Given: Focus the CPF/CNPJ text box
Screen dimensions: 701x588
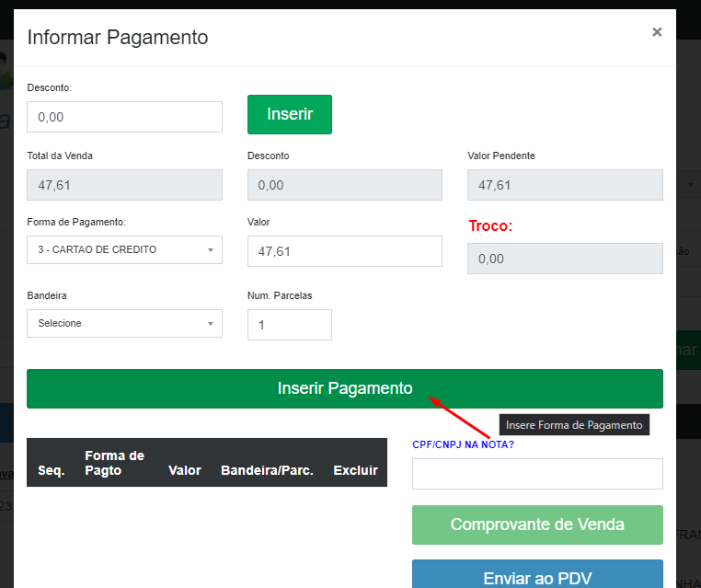Looking at the screenshot, I should click(536, 474).
